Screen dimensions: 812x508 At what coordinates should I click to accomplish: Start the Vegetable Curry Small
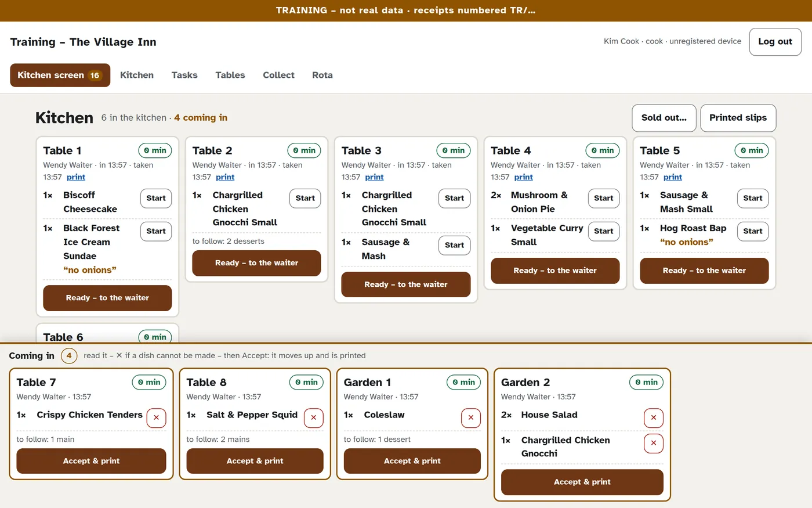click(603, 232)
